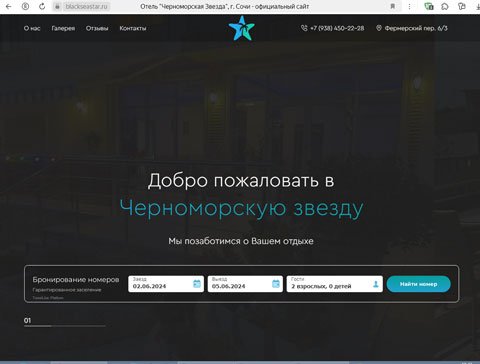Open the address Фермерский пер. 6/3
Image resolution: width=480 pixels, height=364 pixels.
[416, 28]
